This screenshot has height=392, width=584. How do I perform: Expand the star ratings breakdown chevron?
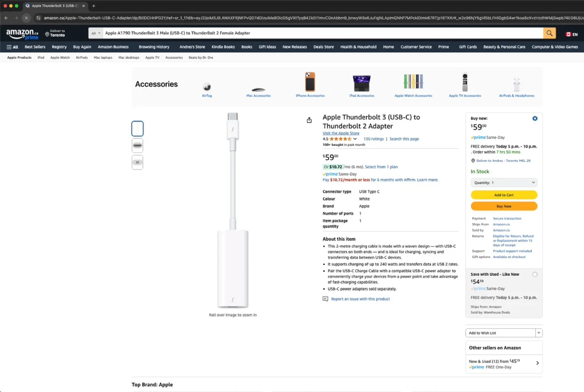point(355,139)
